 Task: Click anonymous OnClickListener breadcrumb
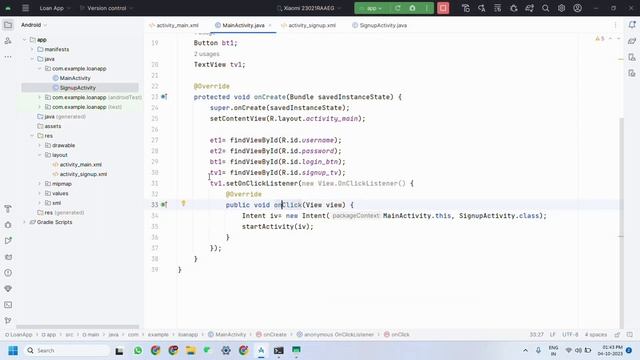pyautogui.click(x=335, y=334)
